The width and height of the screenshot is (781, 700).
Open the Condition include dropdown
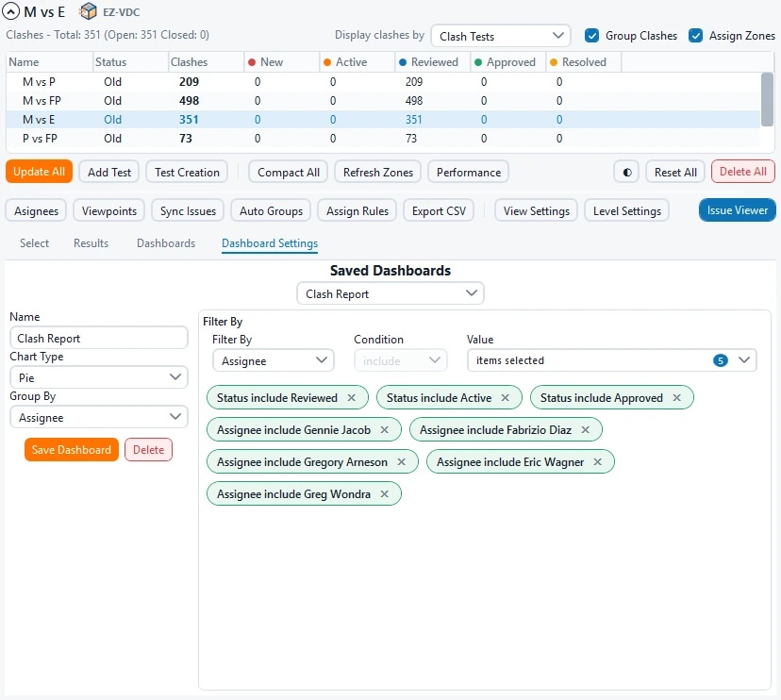point(401,360)
